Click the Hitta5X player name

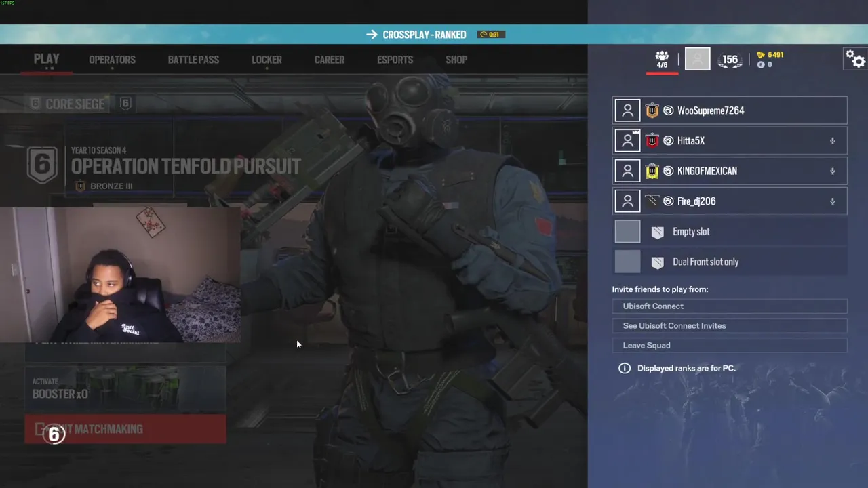point(691,141)
